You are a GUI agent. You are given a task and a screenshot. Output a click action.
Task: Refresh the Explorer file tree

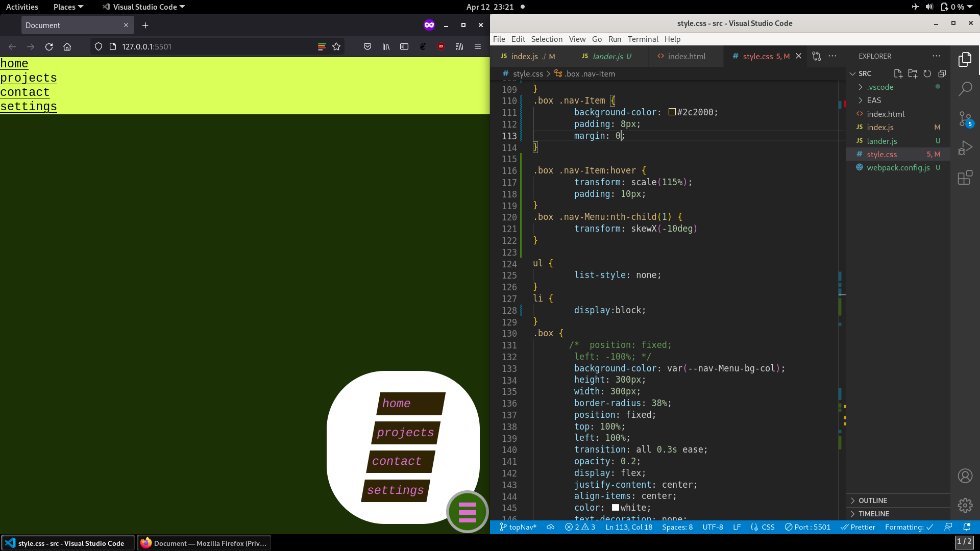click(x=927, y=73)
